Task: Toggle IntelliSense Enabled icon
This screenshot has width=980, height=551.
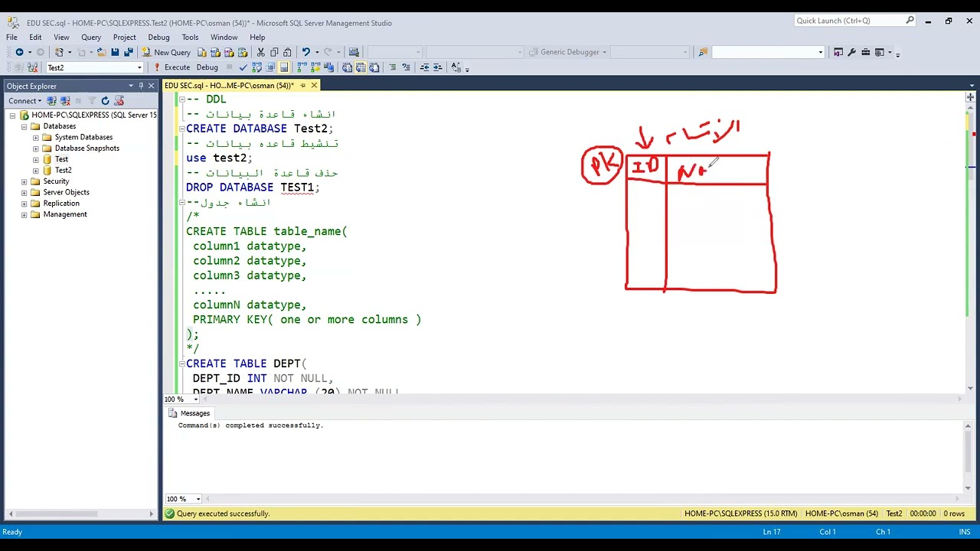Action: click(283, 67)
